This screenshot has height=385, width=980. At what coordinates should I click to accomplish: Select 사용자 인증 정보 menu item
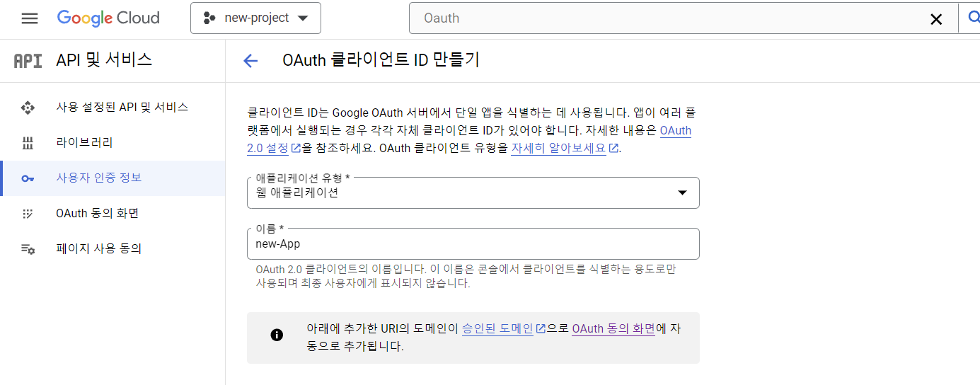pos(113,178)
